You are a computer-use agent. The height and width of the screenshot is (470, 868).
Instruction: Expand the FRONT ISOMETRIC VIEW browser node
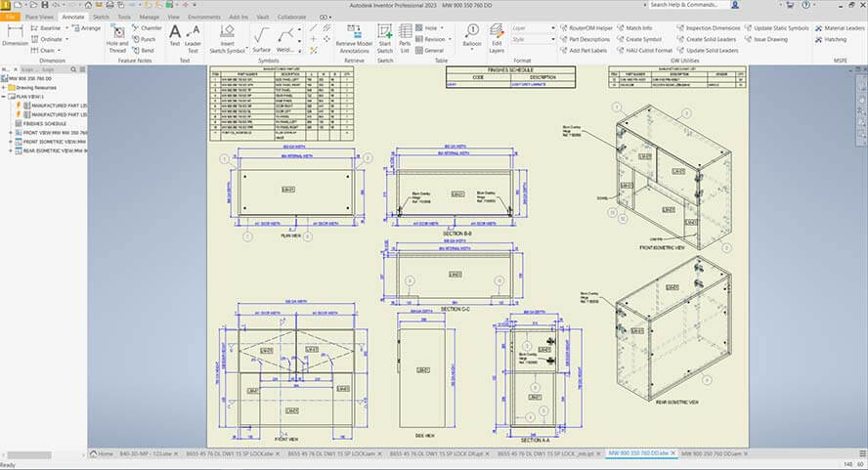tap(10, 142)
